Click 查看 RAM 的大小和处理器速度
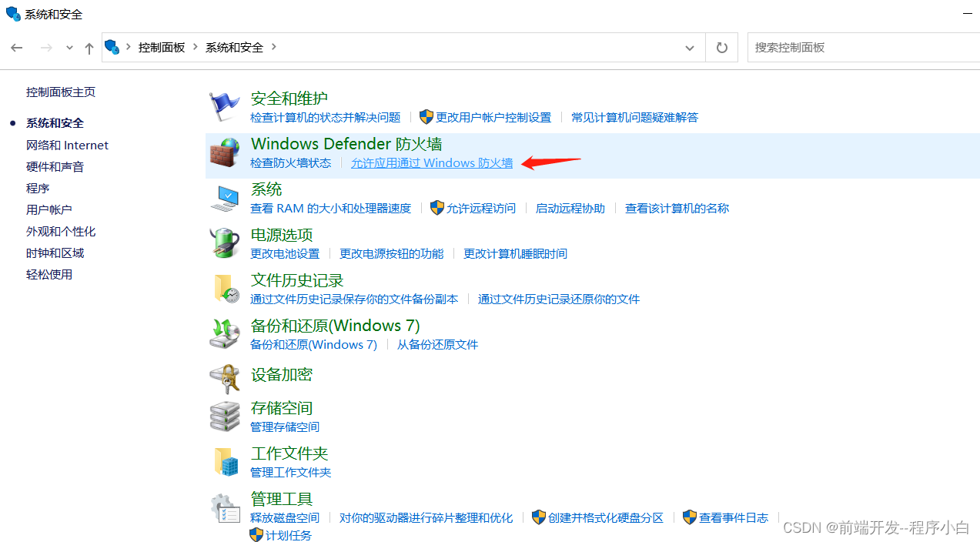Image resolution: width=980 pixels, height=542 pixels. [331, 208]
